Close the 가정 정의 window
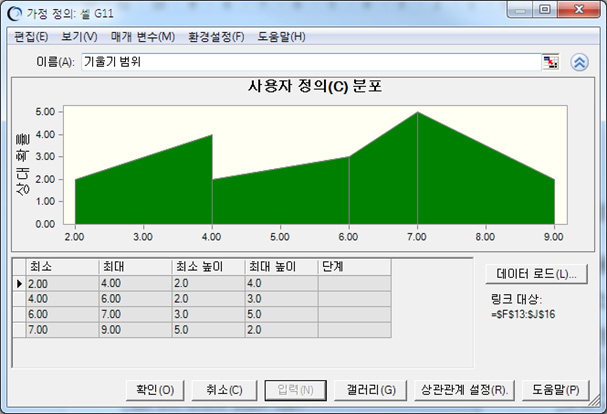607x414 pixels. point(579,10)
